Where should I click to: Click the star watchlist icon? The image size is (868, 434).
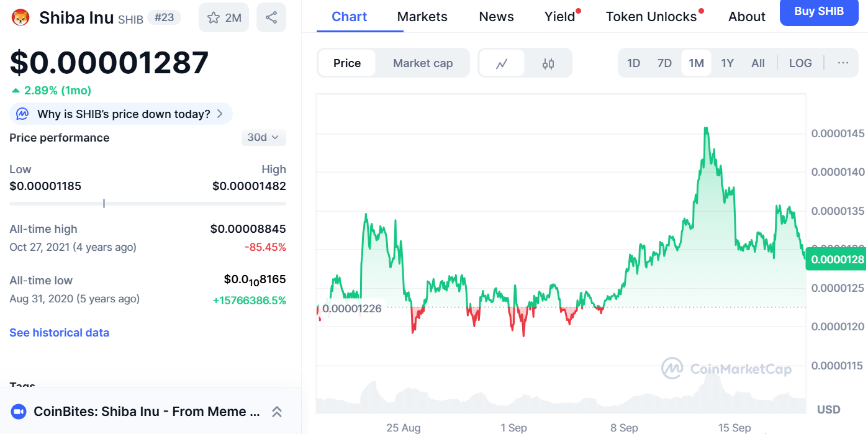pyautogui.click(x=214, y=17)
